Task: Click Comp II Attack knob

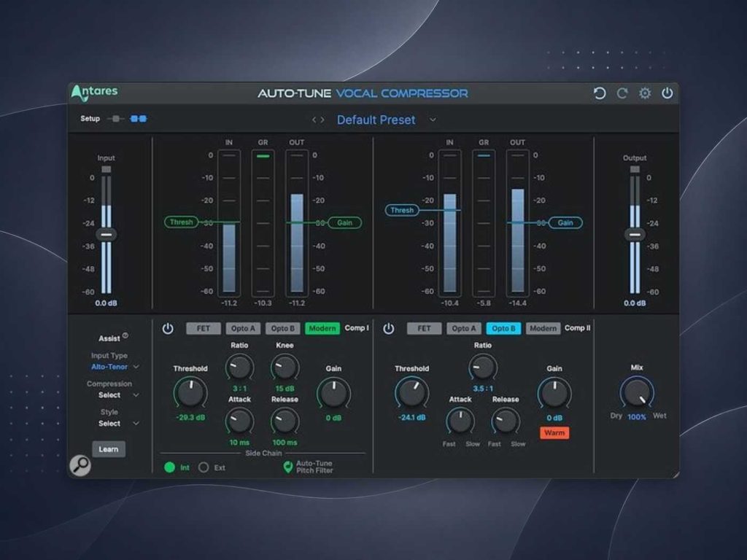Action: click(460, 421)
